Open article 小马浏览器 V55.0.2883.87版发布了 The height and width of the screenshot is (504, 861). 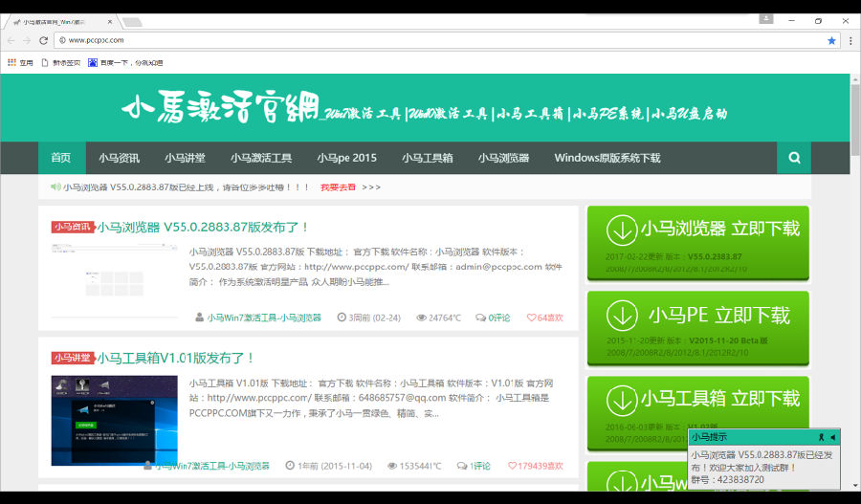203,227
